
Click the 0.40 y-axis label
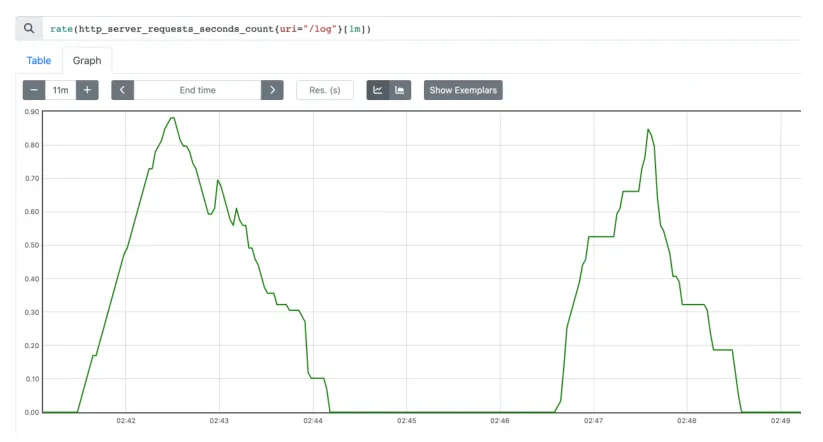point(32,279)
